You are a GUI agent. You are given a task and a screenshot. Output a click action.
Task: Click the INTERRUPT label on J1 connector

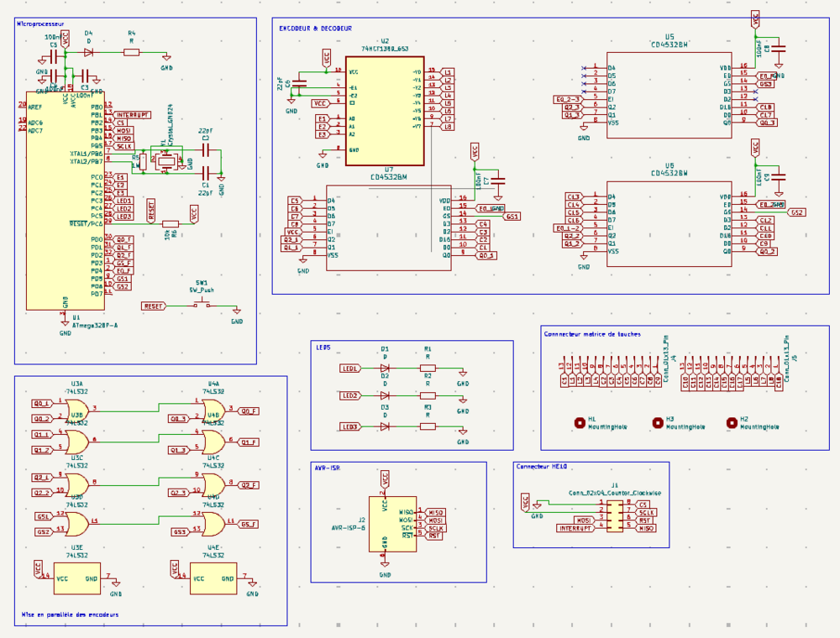576,528
